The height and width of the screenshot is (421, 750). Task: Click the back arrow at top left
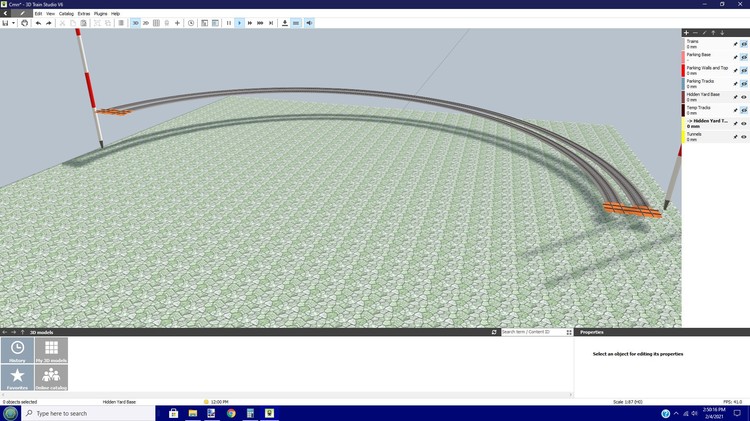click(5, 13)
